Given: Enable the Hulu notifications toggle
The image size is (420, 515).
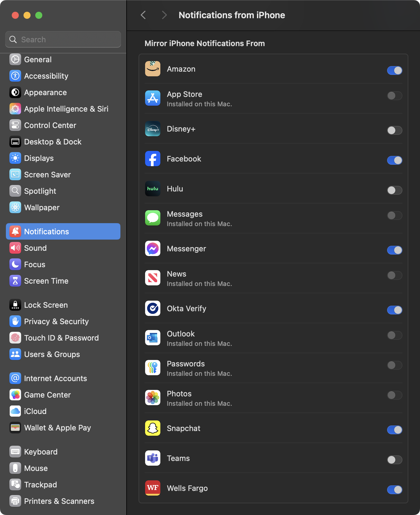Looking at the screenshot, I should [394, 190].
